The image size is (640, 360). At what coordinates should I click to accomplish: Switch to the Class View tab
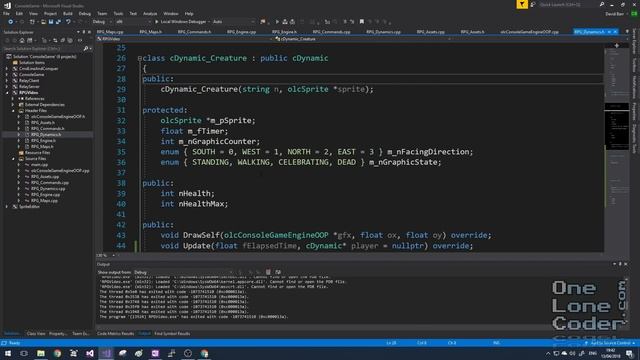pos(36,334)
